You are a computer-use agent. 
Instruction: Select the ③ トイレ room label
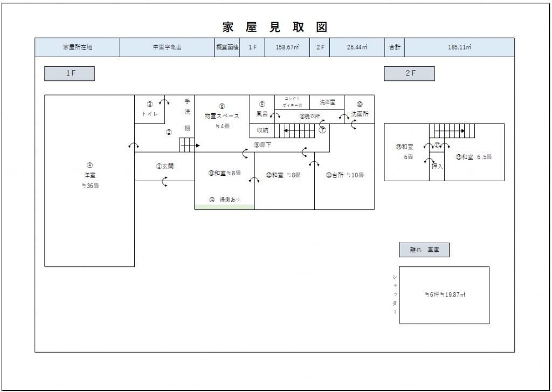(x=150, y=109)
